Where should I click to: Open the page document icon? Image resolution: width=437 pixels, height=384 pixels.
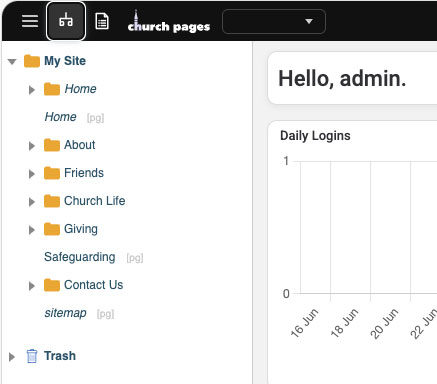point(102,21)
